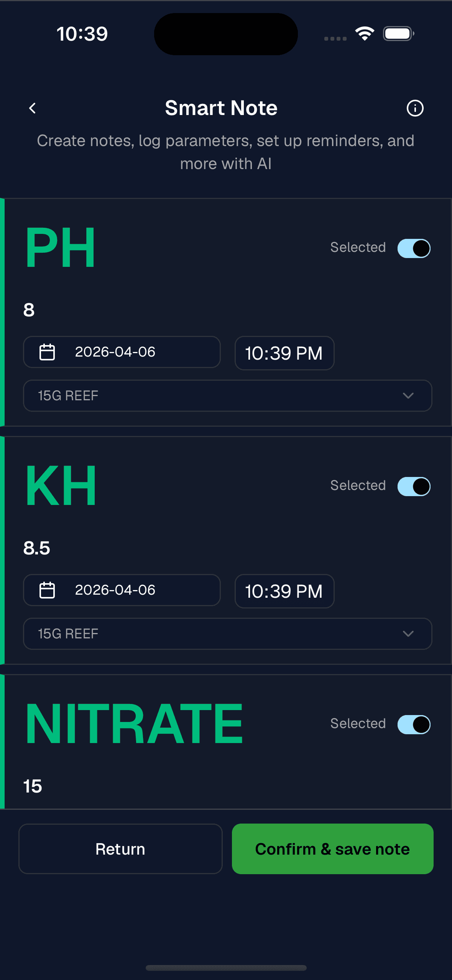
Task: Click Confirm & save note
Action: click(x=332, y=849)
